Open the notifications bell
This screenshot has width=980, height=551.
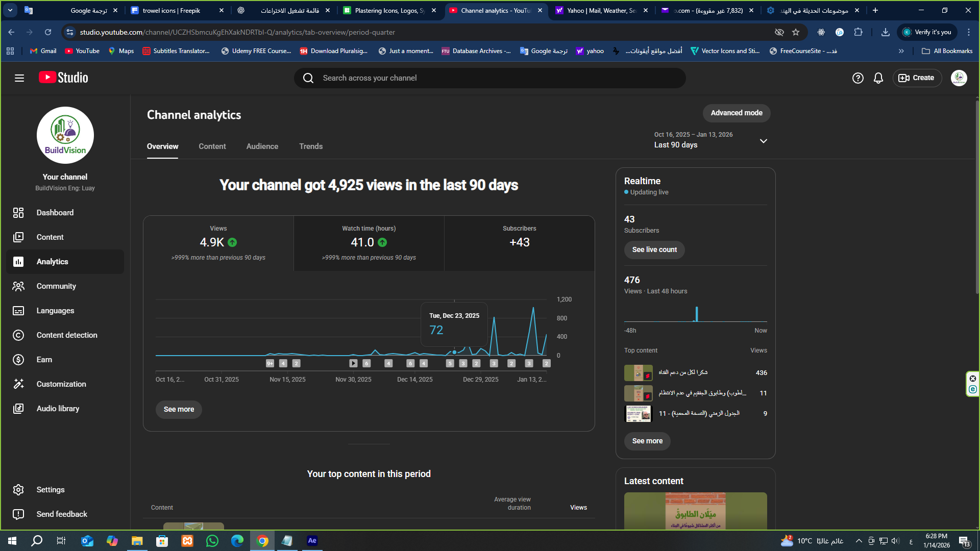coord(878,78)
